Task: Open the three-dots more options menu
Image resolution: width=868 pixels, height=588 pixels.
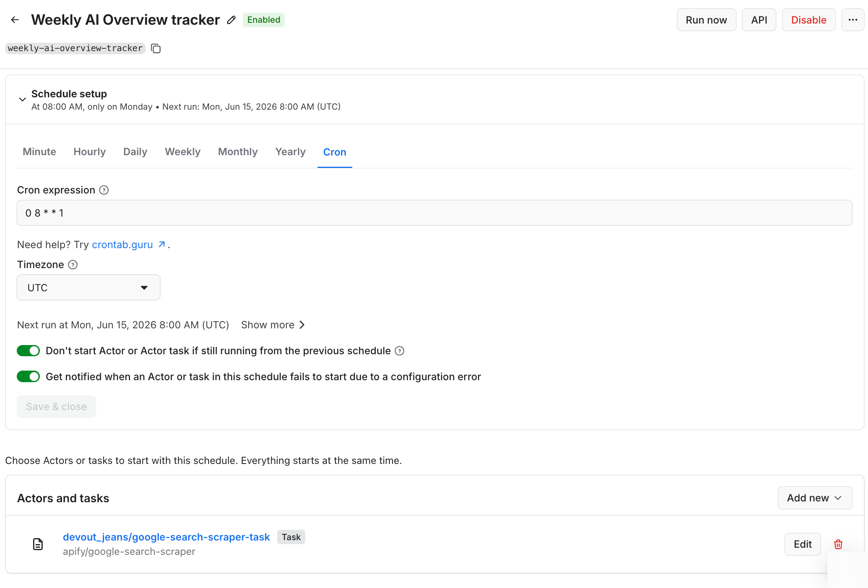Action: (853, 20)
